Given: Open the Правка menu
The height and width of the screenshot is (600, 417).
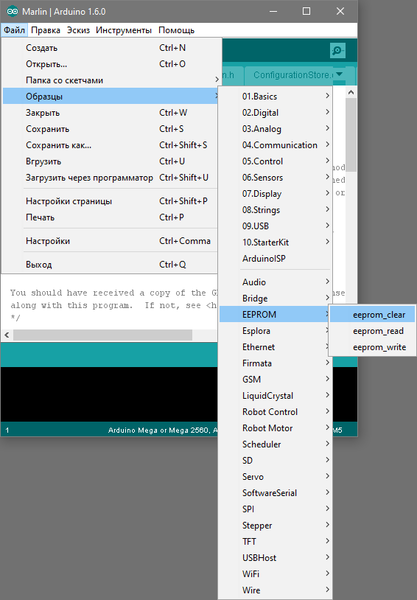Looking at the screenshot, I should pyautogui.click(x=46, y=30).
